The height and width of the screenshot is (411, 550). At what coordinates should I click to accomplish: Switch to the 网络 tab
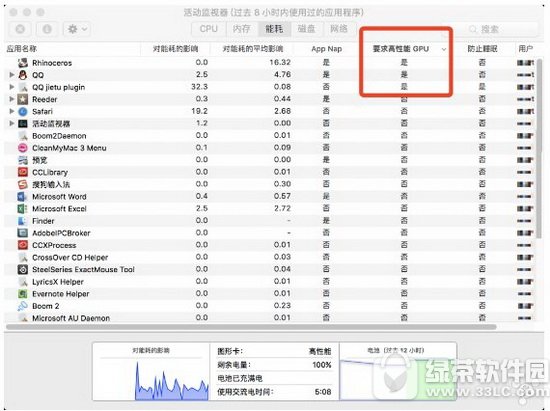coord(339,29)
